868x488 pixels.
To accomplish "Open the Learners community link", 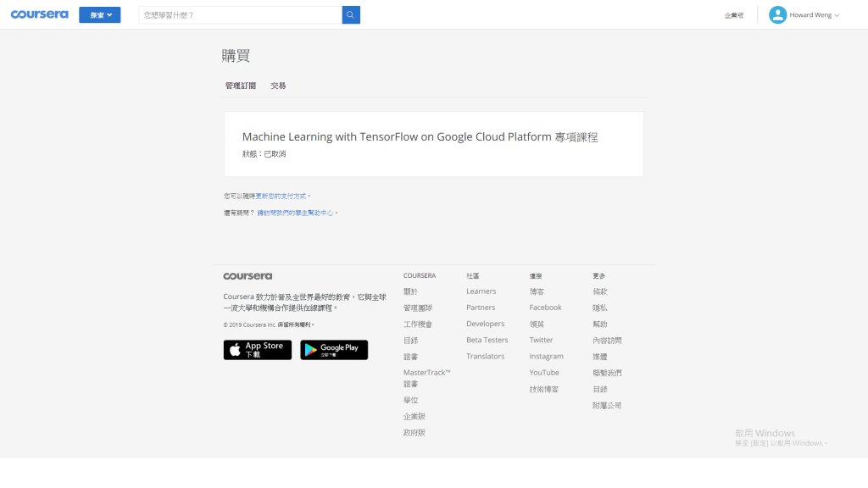I will click(481, 291).
